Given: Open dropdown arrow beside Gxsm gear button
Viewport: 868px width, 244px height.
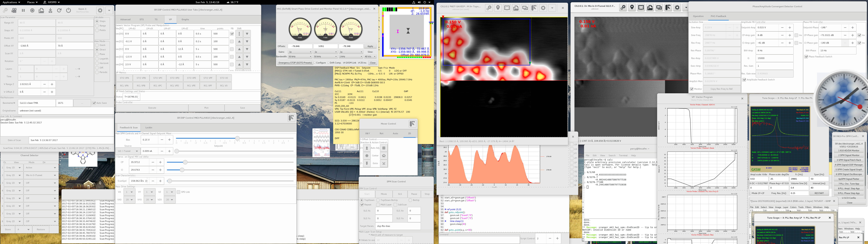Looking at the screenshot, I should pyautogui.click(x=109, y=10).
